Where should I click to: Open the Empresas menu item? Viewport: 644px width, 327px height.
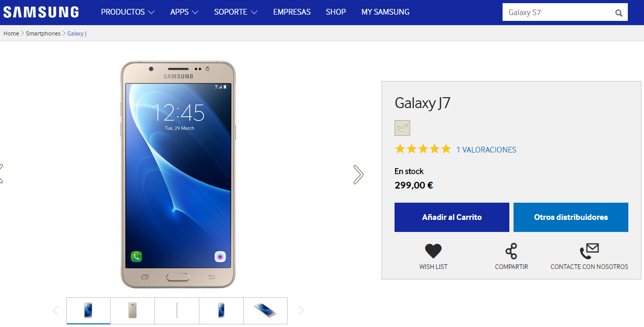[292, 12]
